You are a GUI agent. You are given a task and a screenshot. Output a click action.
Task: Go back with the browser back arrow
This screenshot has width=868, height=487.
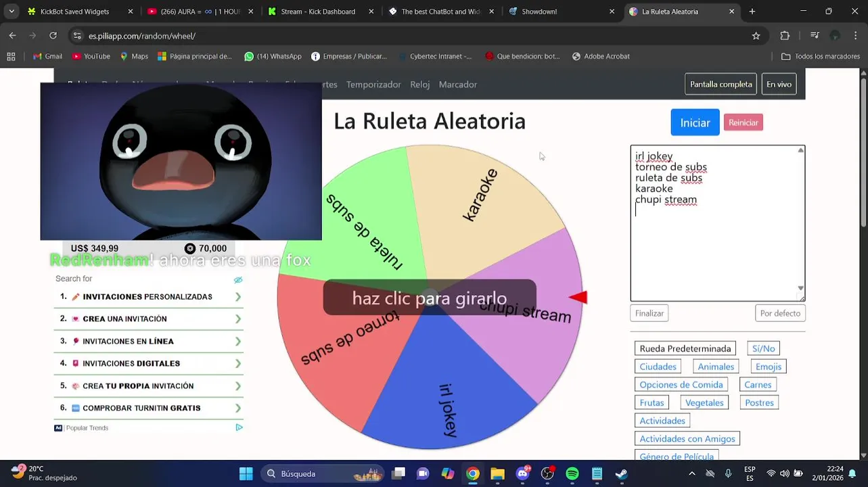coord(12,36)
